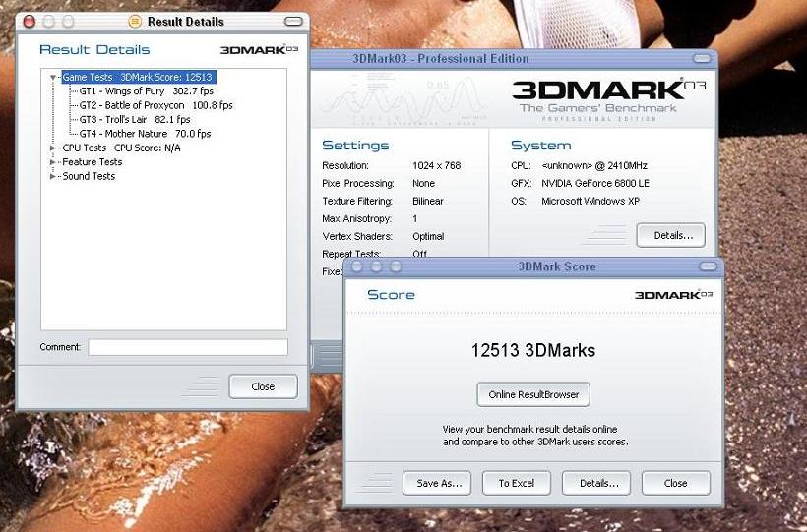This screenshot has width=807, height=532.
Task: Open System Details in 3DMark03 main window
Action: [x=671, y=236]
